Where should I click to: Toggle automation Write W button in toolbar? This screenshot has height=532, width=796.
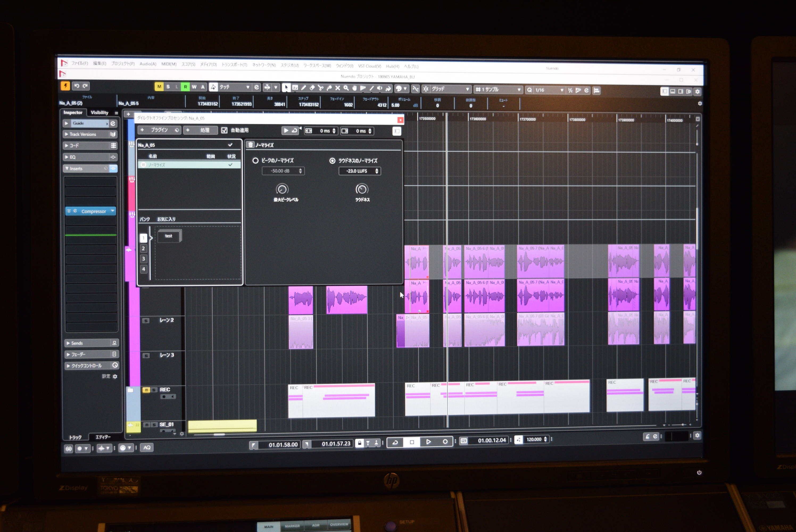(x=194, y=87)
